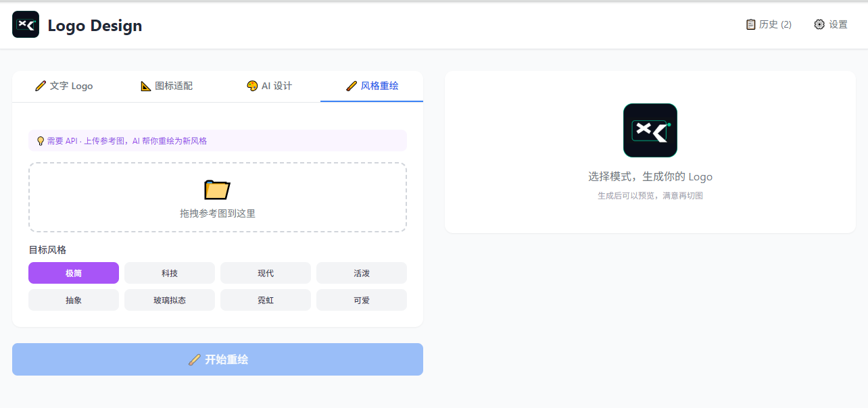
Task: Click the folder icon in upload area
Action: [218, 190]
